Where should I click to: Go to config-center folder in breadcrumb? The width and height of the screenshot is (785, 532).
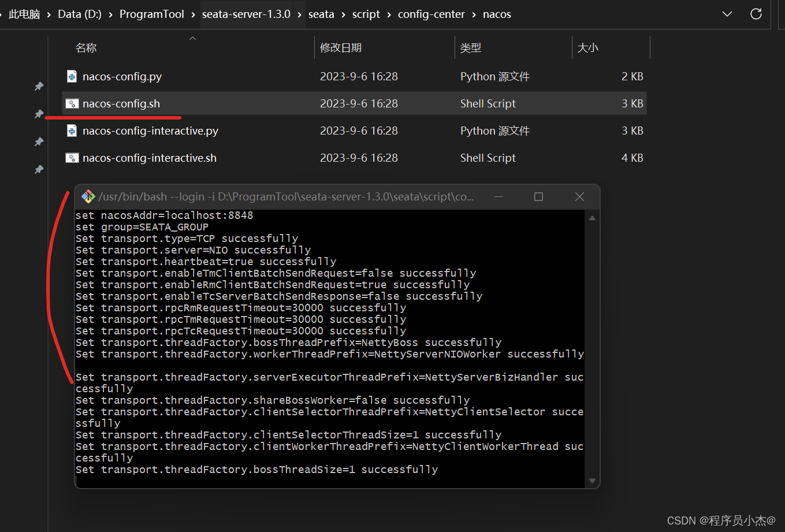(431, 14)
